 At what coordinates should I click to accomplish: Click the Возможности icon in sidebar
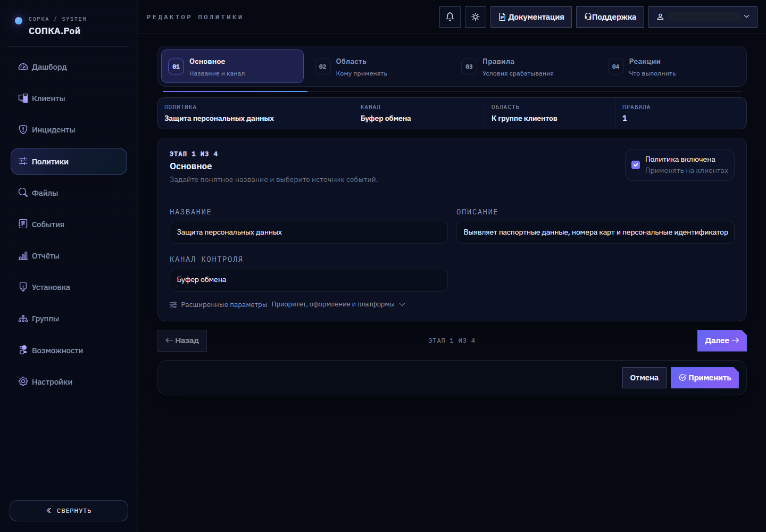(x=23, y=350)
